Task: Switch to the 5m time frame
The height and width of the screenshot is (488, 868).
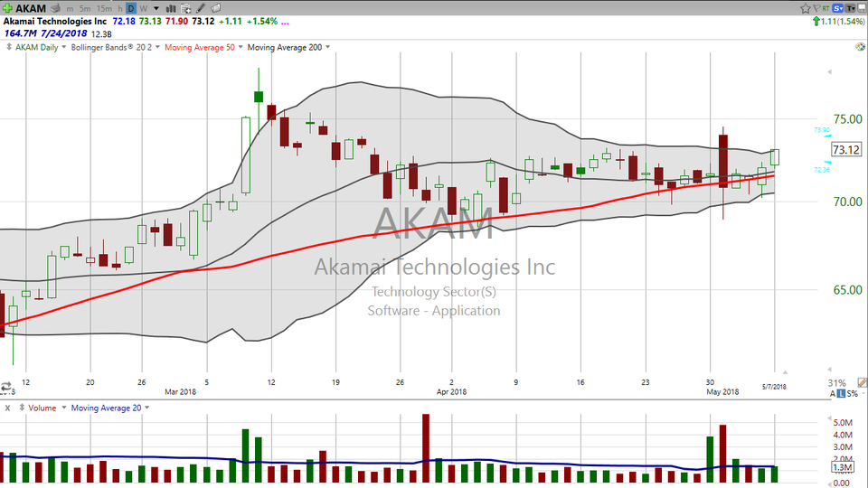Action: [85, 9]
